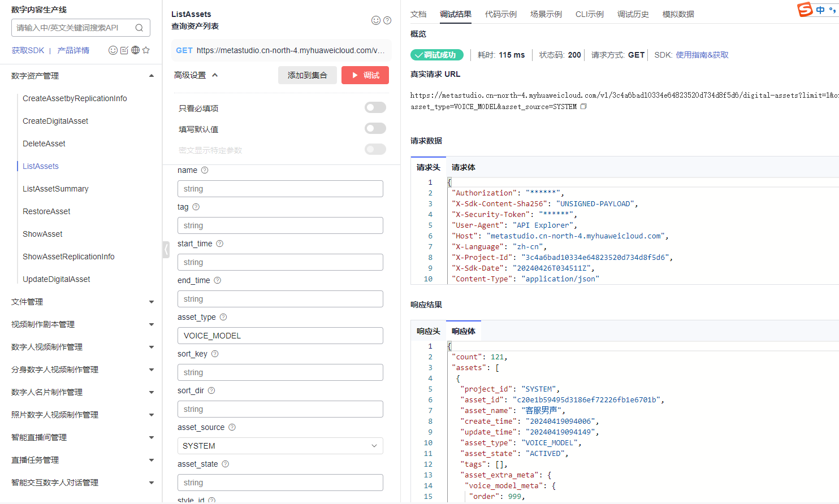Switch to the 代码示例 tab
This screenshot has width=839, height=504.
[500, 14]
